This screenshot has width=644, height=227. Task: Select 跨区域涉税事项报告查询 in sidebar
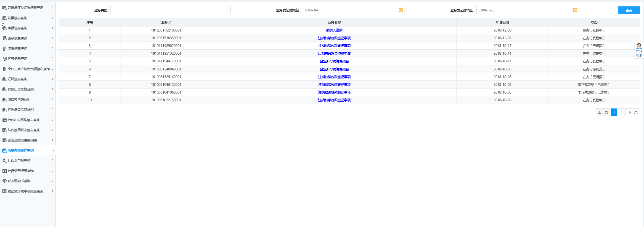pos(25,191)
